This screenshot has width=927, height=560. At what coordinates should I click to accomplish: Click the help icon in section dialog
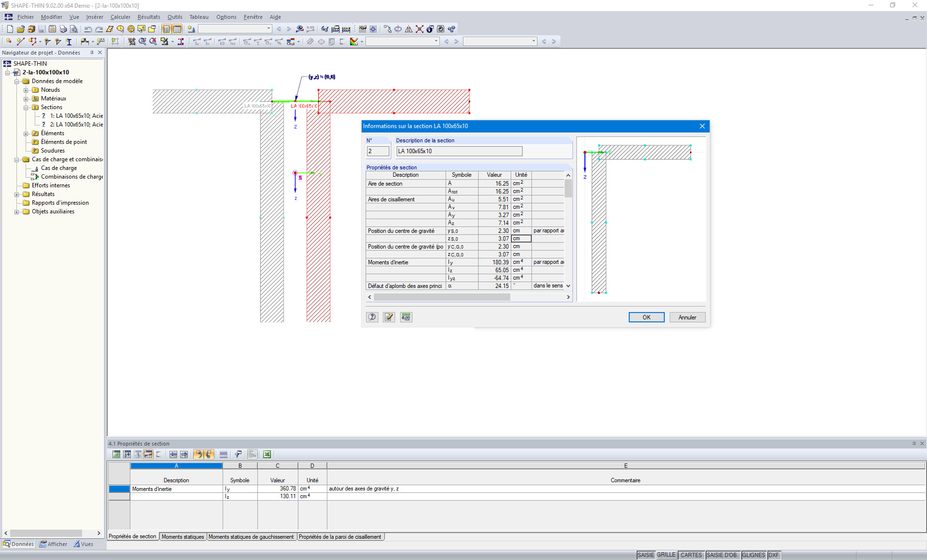(x=372, y=317)
